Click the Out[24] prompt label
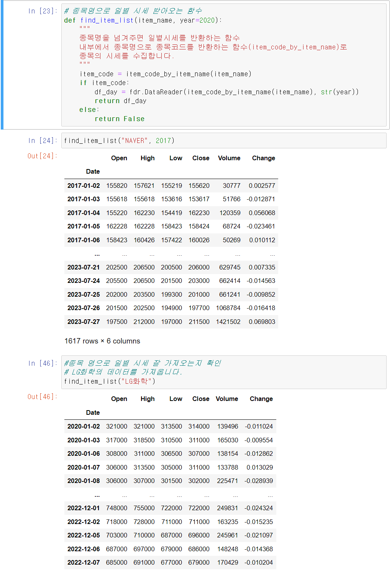The image size is (392, 575). 43,156
